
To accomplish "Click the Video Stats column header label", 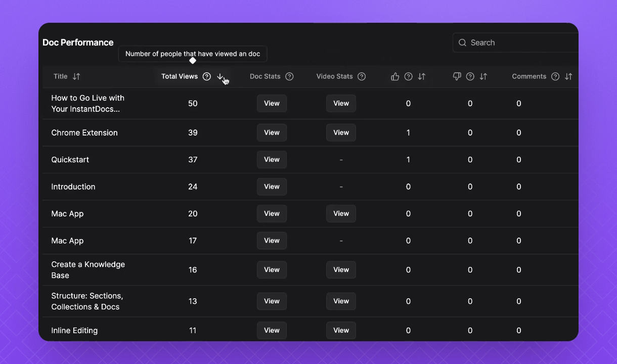I will click(x=334, y=76).
